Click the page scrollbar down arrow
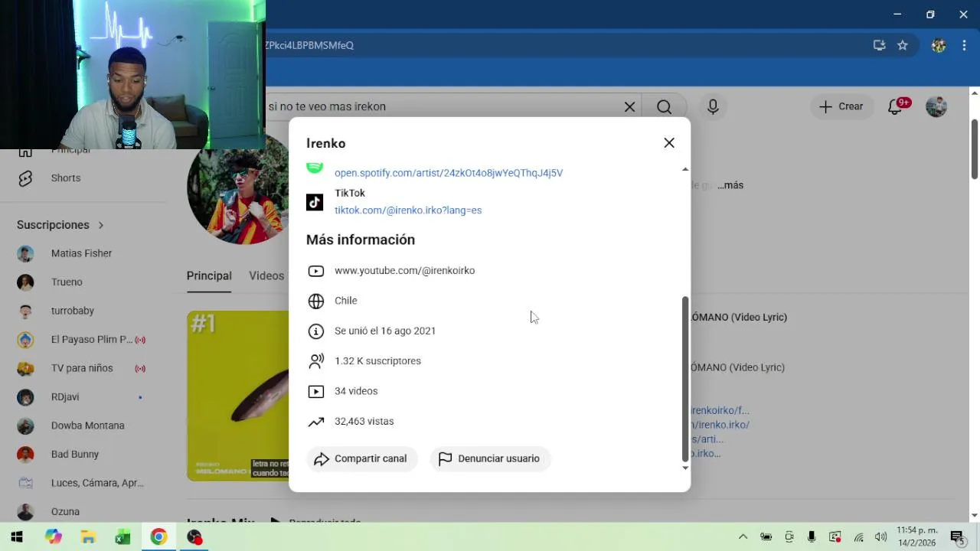This screenshot has width=980, height=551. pyautogui.click(x=975, y=516)
